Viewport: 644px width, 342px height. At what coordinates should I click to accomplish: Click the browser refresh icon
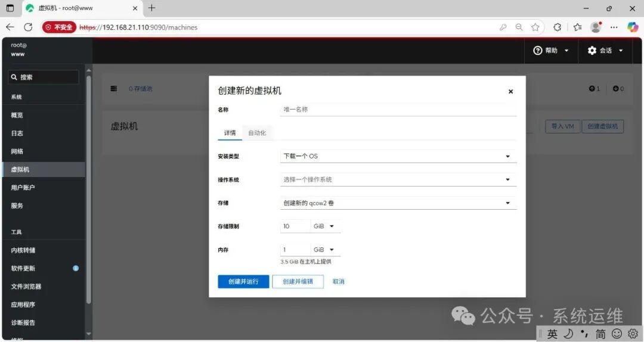tap(28, 27)
